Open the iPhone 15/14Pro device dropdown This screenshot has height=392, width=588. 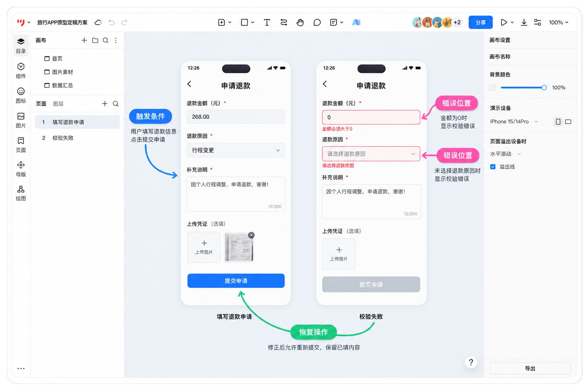514,122
